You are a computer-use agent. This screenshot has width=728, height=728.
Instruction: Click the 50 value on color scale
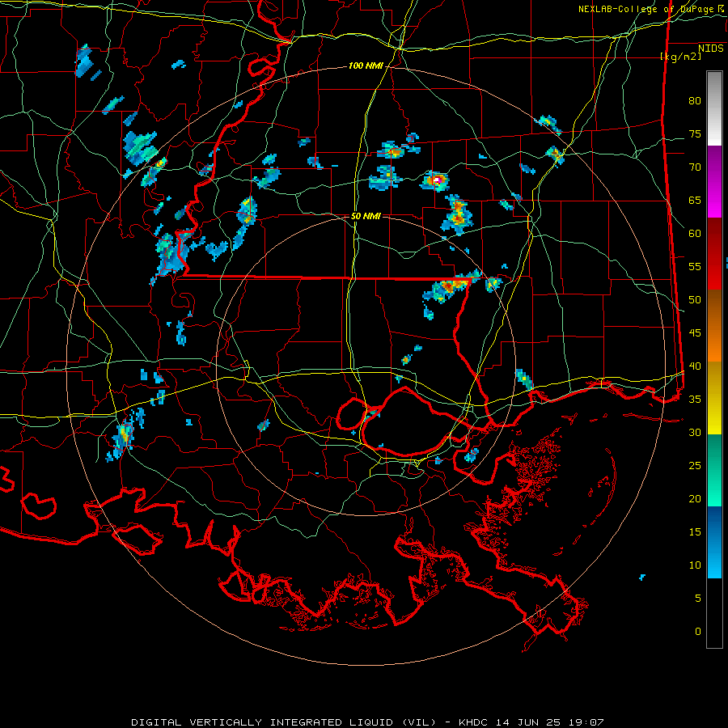pos(695,300)
